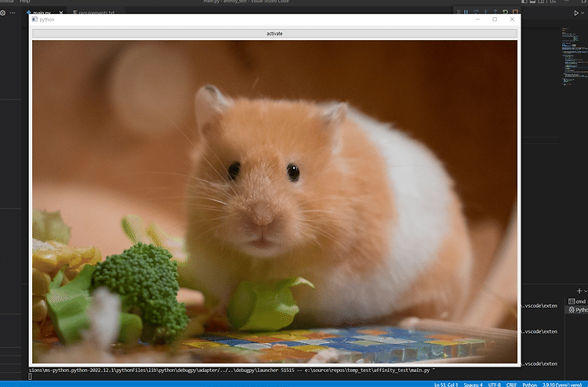Minimize the python window
The image size is (588, 387).
point(477,19)
